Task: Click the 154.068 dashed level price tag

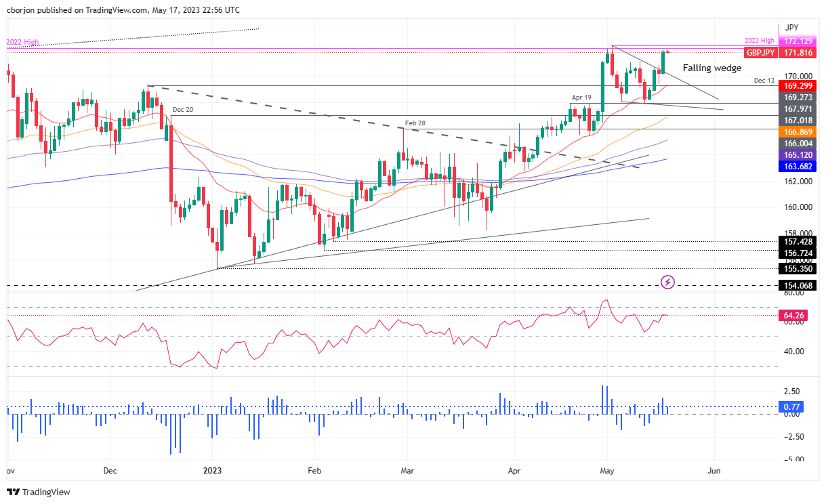Action: 801,286
